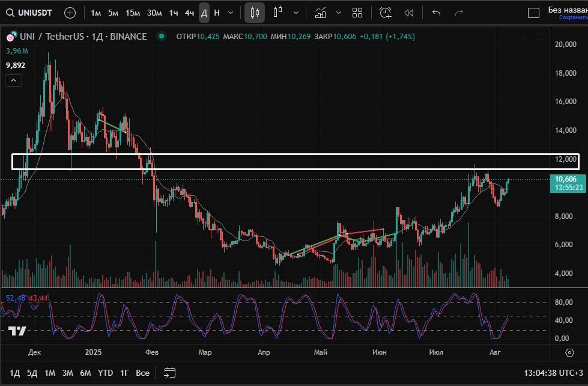The image size is (588, 386).
Task: Switch to the 6М date range
Action: click(x=85, y=373)
